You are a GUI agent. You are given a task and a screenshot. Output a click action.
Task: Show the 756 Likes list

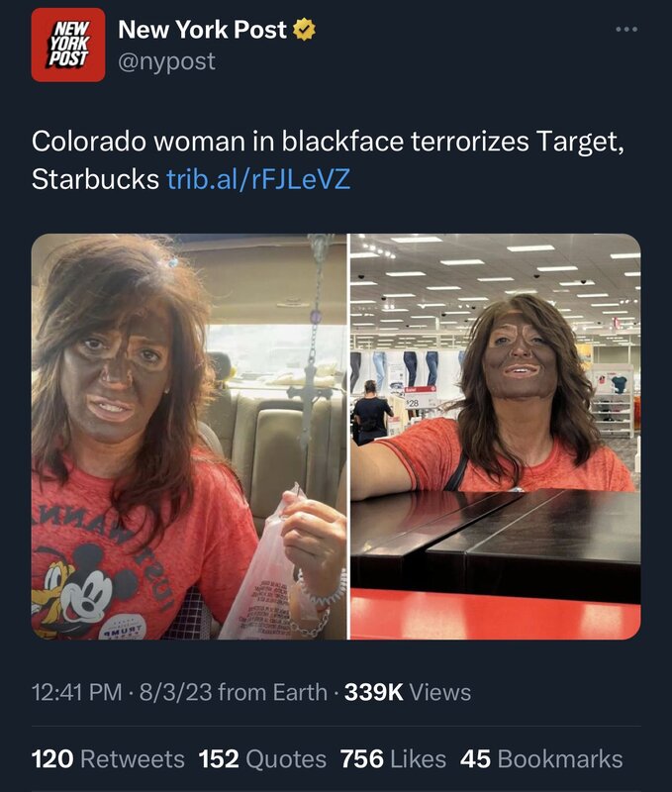[393, 759]
